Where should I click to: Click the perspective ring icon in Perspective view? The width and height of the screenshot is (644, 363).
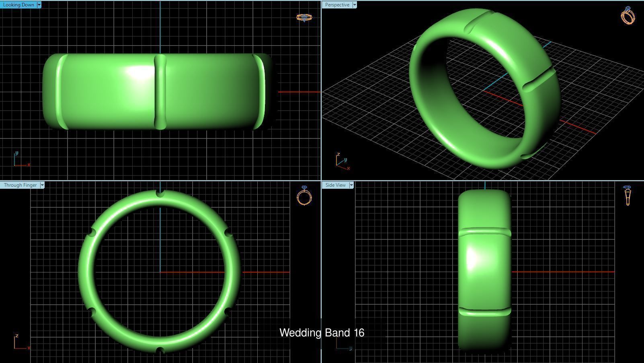click(628, 15)
